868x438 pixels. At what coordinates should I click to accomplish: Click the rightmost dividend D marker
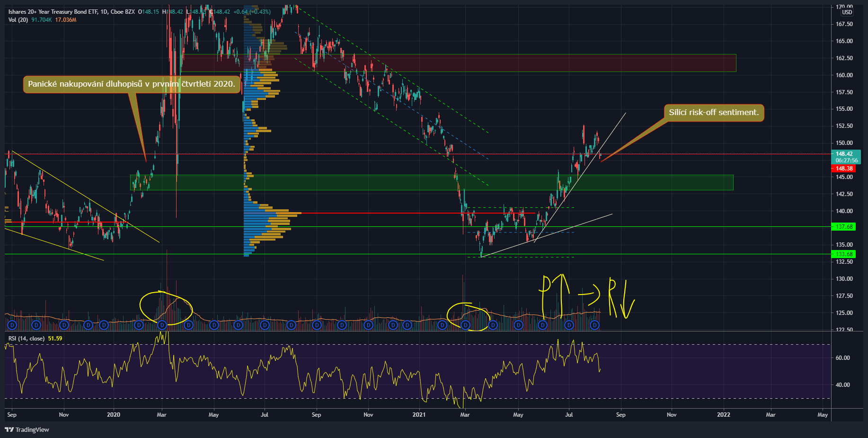594,325
